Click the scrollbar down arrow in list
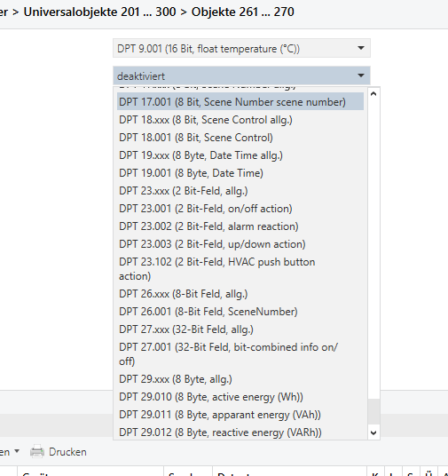This screenshot has width=448, height=476. 373,432
